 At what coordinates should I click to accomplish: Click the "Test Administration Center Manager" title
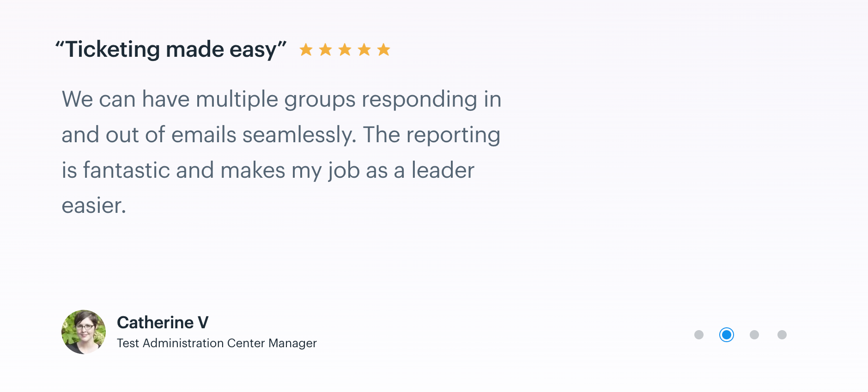(x=216, y=343)
